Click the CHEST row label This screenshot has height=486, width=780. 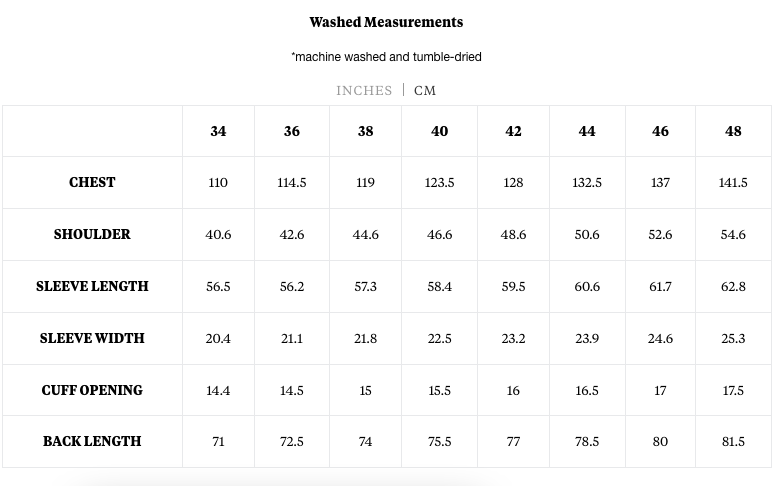[92, 183]
